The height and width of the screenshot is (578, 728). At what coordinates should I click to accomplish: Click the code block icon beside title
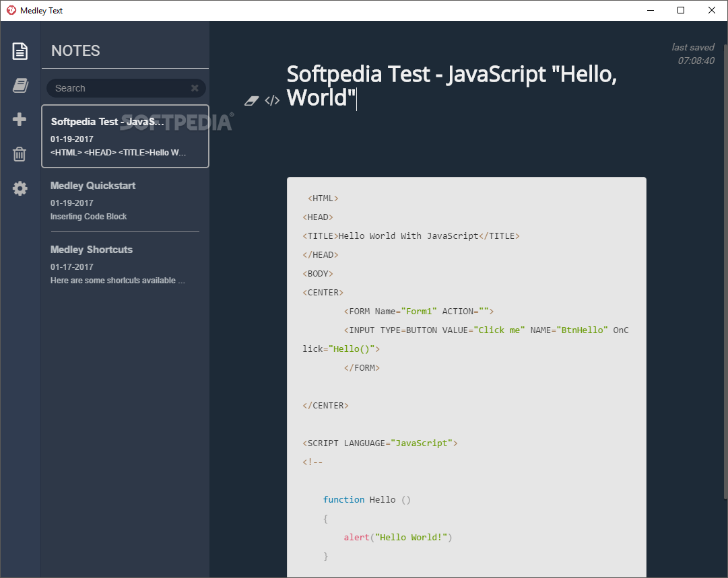coord(272,100)
